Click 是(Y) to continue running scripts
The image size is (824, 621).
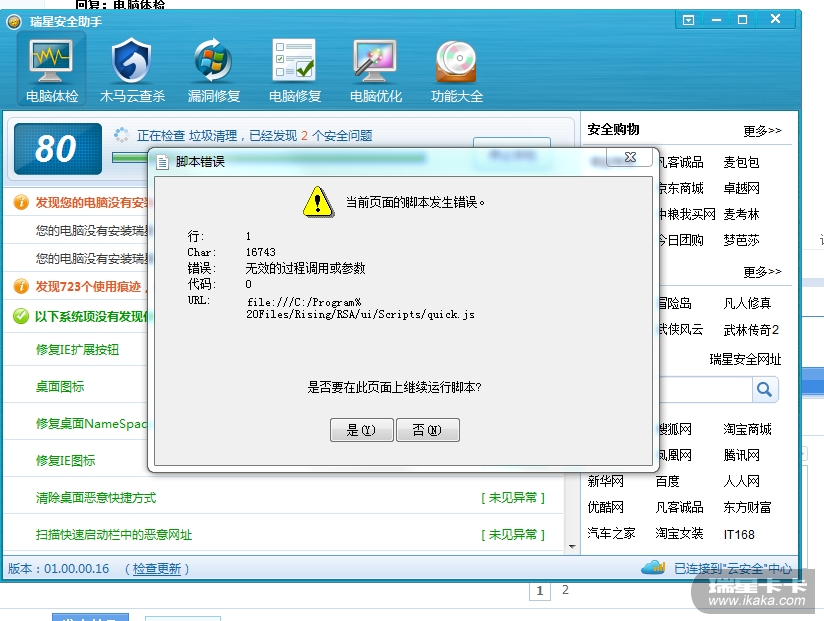coord(361,430)
